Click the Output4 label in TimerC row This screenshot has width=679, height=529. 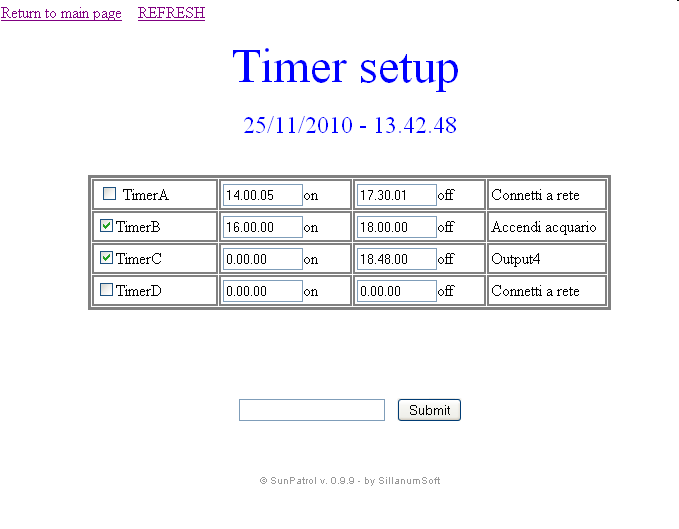click(x=516, y=259)
